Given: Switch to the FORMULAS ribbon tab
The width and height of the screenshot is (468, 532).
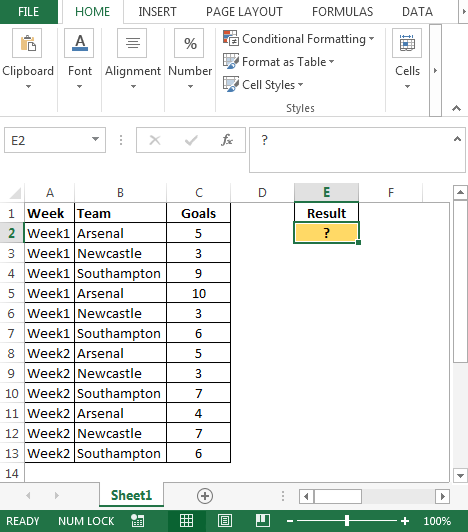Looking at the screenshot, I should pos(342,12).
